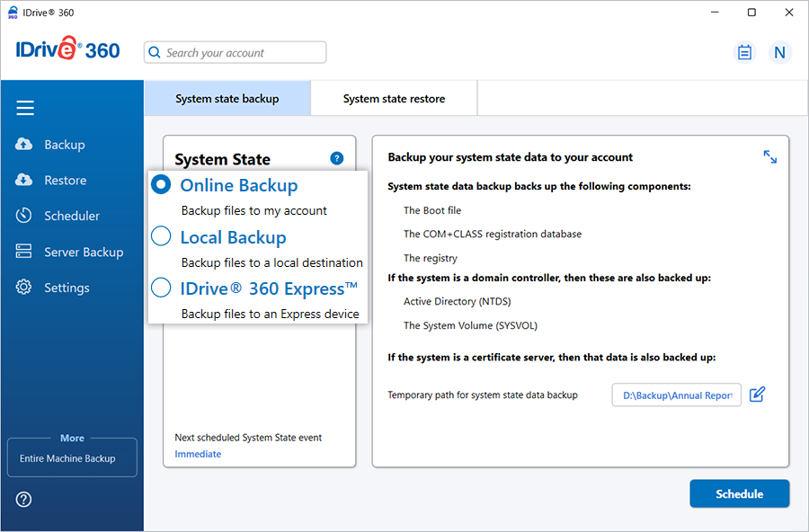Switch to System state restore tab
This screenshot has height=532, width=809.
pos(394,99)
